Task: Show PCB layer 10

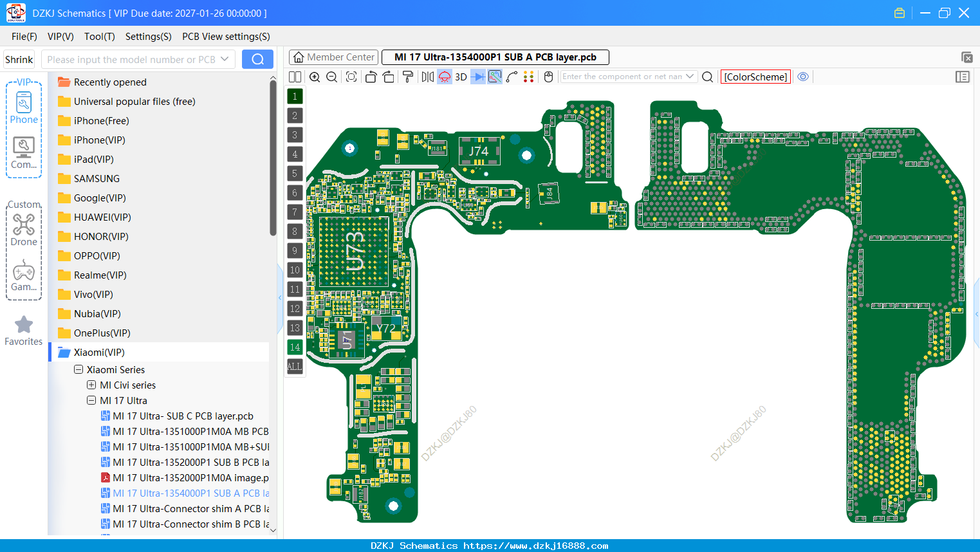Action: coord(295,270)
